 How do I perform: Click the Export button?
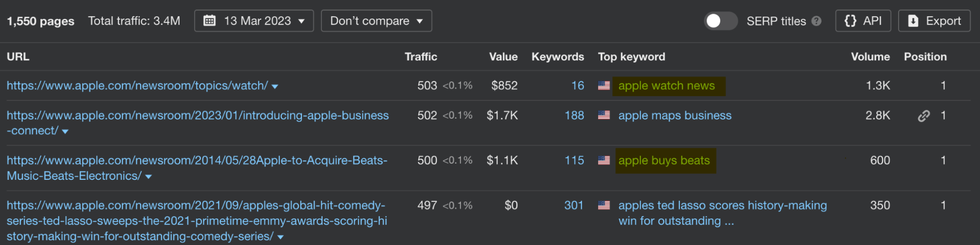pyautogui.click(x=934, y=21)
